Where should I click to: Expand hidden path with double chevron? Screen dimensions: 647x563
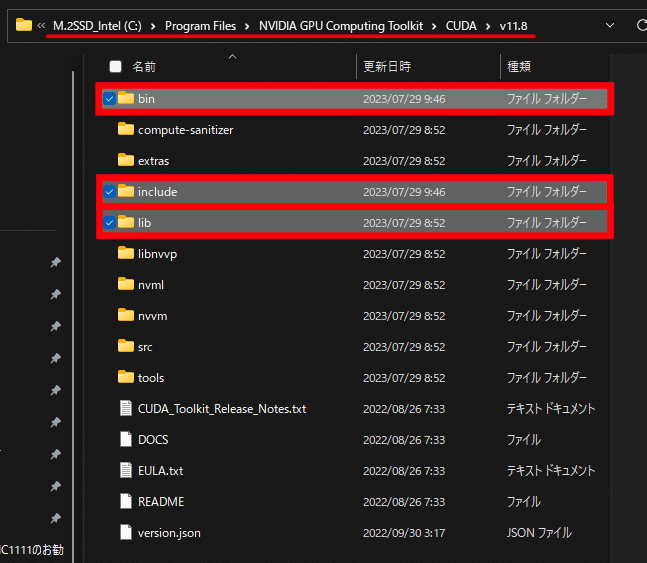tap(41, 26)
